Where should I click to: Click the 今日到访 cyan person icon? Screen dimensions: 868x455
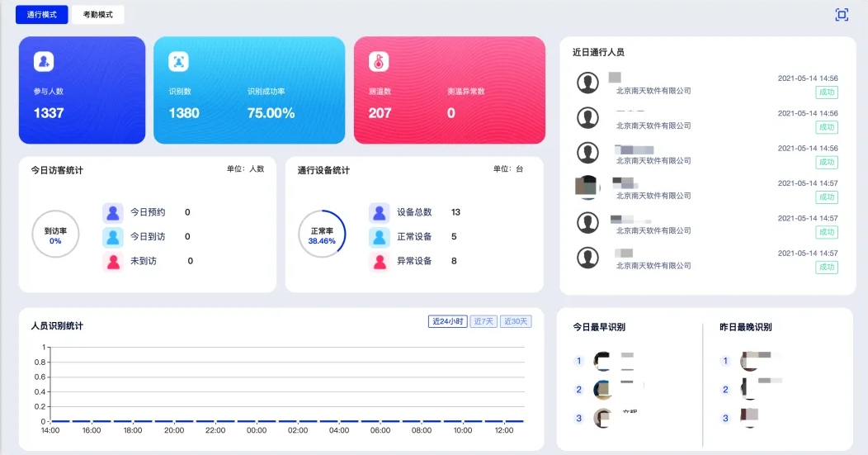pos(113,237)
